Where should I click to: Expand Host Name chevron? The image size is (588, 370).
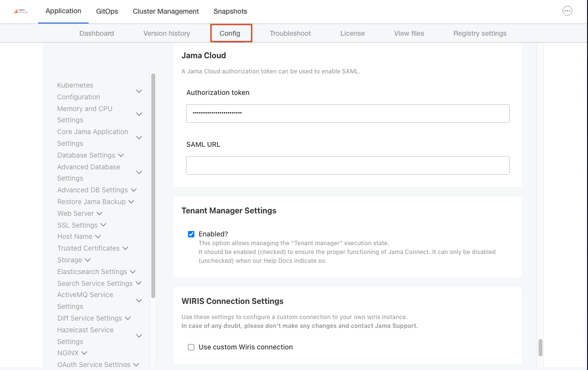98,236
